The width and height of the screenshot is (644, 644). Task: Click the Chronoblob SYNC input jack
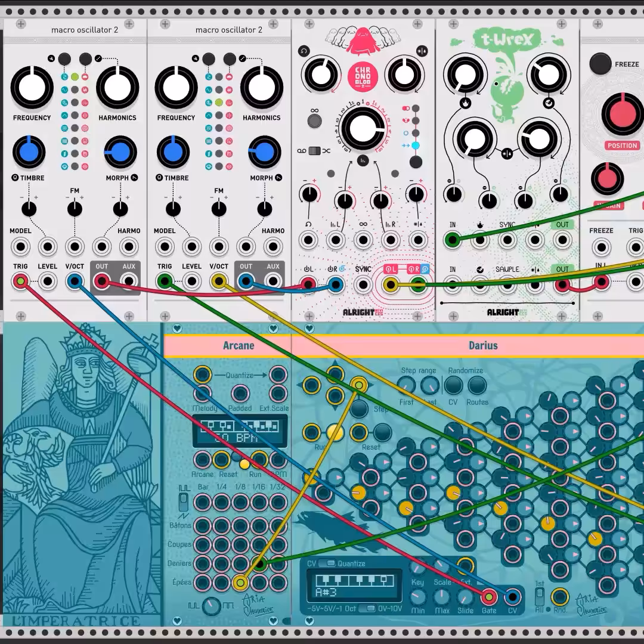coord(363,284)
